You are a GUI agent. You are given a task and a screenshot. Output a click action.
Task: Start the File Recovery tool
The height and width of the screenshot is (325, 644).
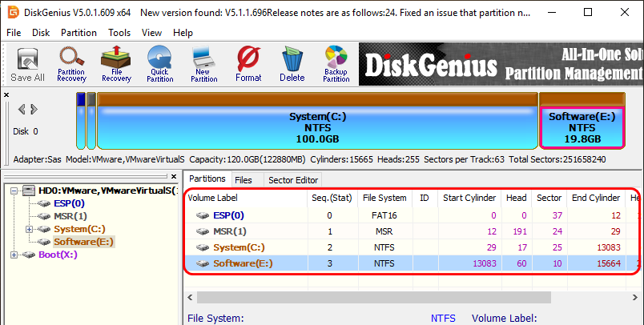(x=116, y=64)
